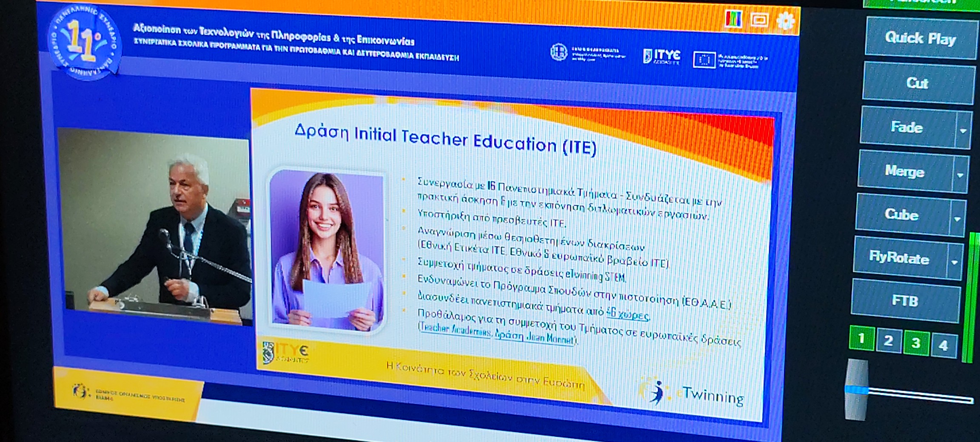The height and width of the screenshot is (442, 980).
Task: Open the color bars icon above the output
Action: pos(733,19)
